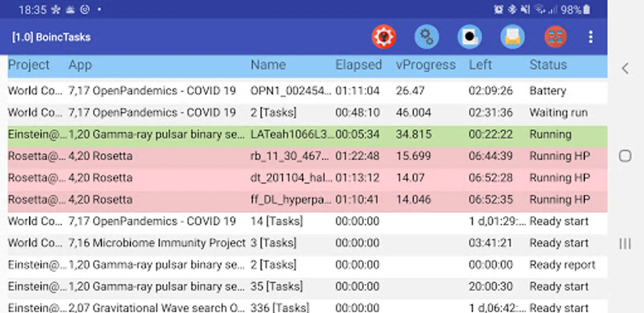Tap time left 02:09:26
The height and width of the screenshot is (313, 644).
(x=491, y=91)
